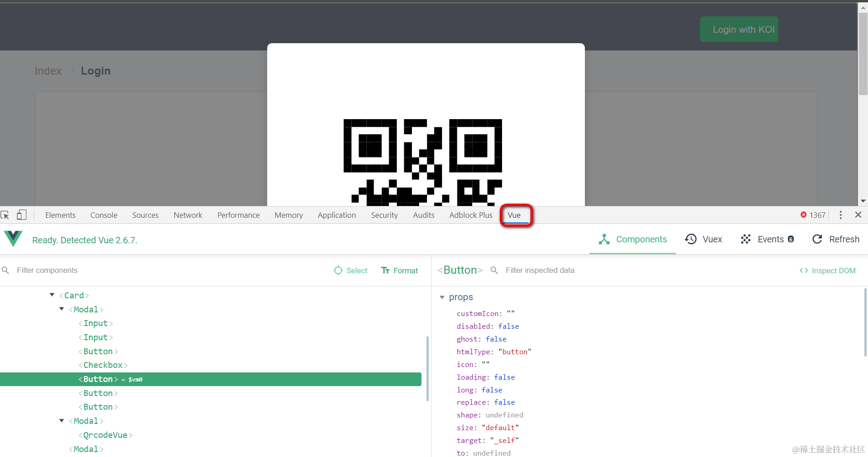
Task: Click Login with KOI button
Action: click(x=739, y=29)
